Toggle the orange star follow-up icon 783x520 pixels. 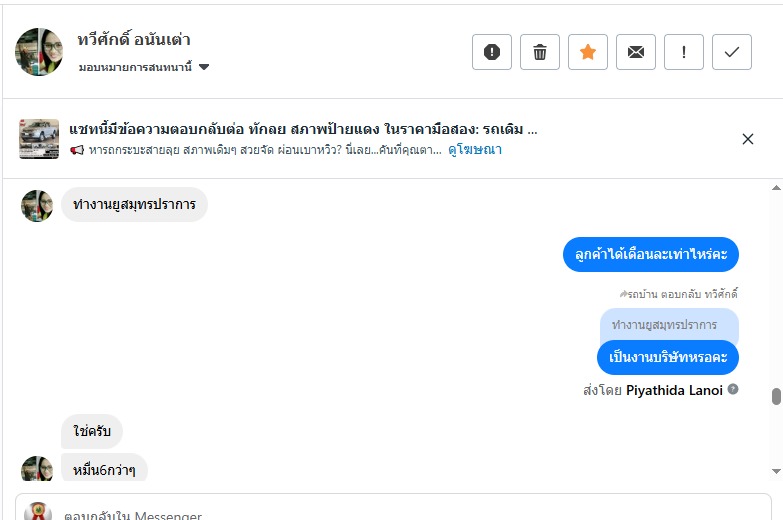(x=588, y=52)
